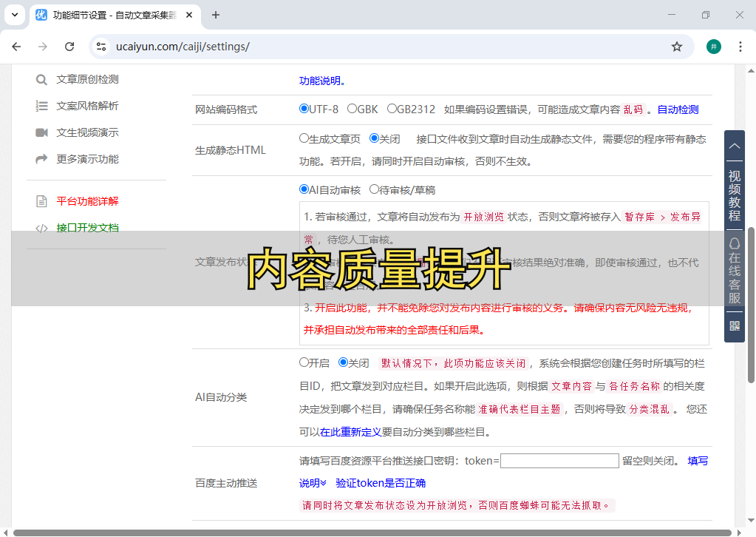
Task: Select the GBK encoding option
Action: pyautogui.click(x=352, y=109)
